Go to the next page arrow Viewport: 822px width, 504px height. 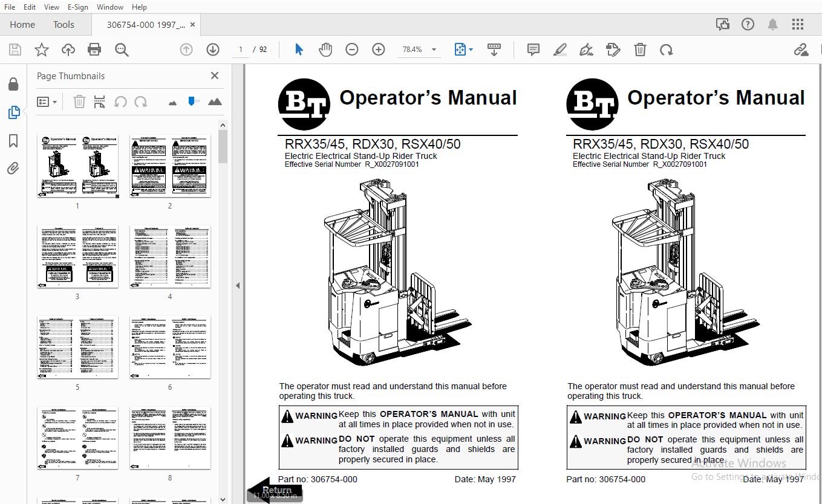pyautogui.click(x=212, y=50)
